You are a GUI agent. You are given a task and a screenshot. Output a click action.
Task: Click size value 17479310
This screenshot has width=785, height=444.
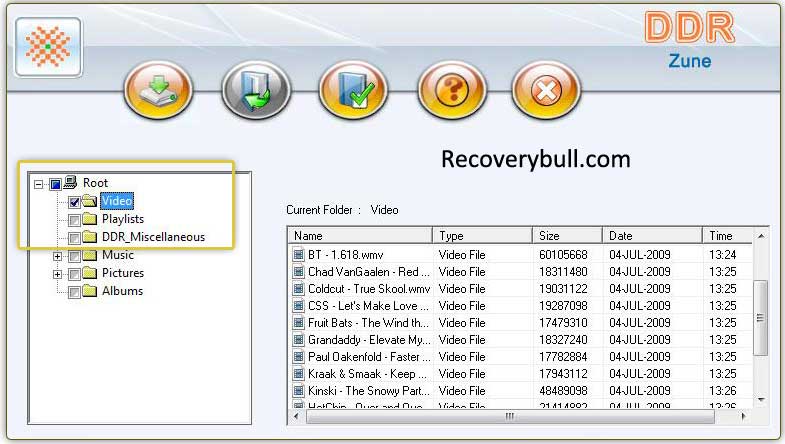click(x=563, y=323)
